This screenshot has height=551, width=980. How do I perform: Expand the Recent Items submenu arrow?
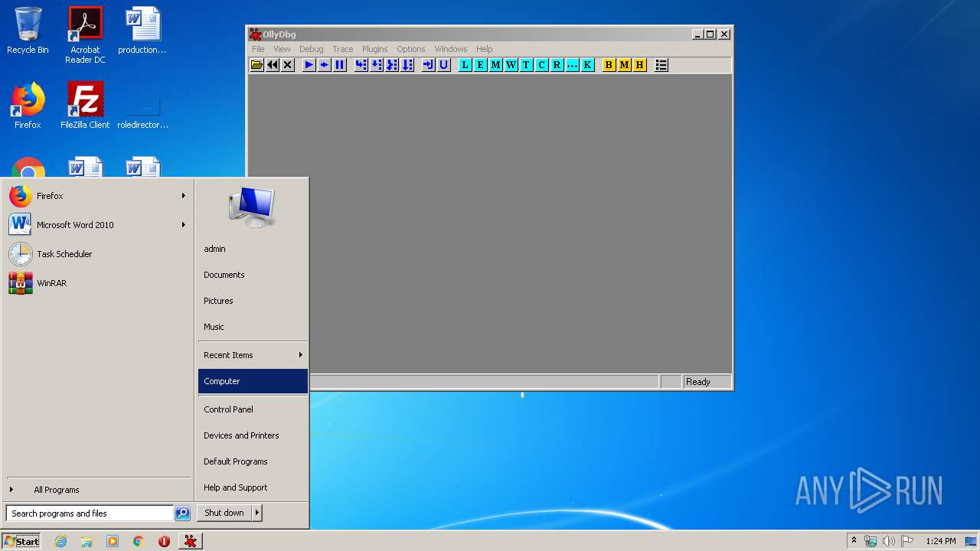[301, 355]
